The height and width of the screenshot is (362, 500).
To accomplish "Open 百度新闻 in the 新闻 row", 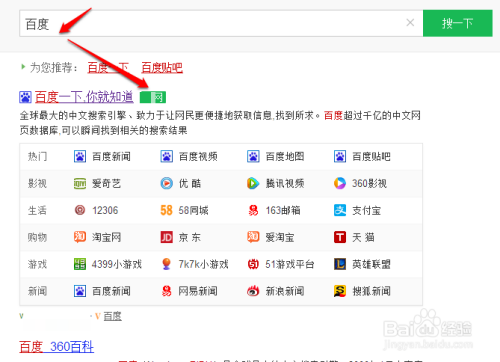I will pos(111,291).
